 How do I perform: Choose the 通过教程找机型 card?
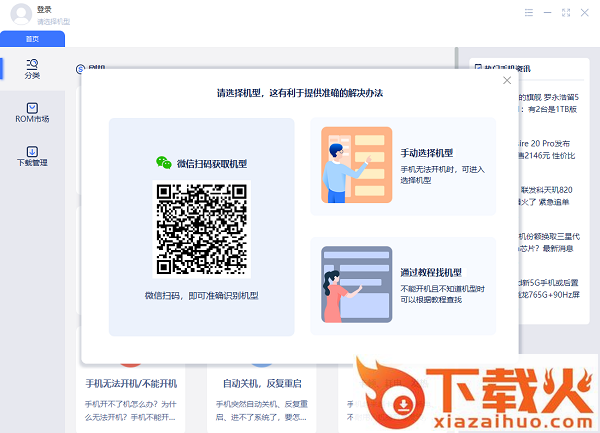coord(403,286)
